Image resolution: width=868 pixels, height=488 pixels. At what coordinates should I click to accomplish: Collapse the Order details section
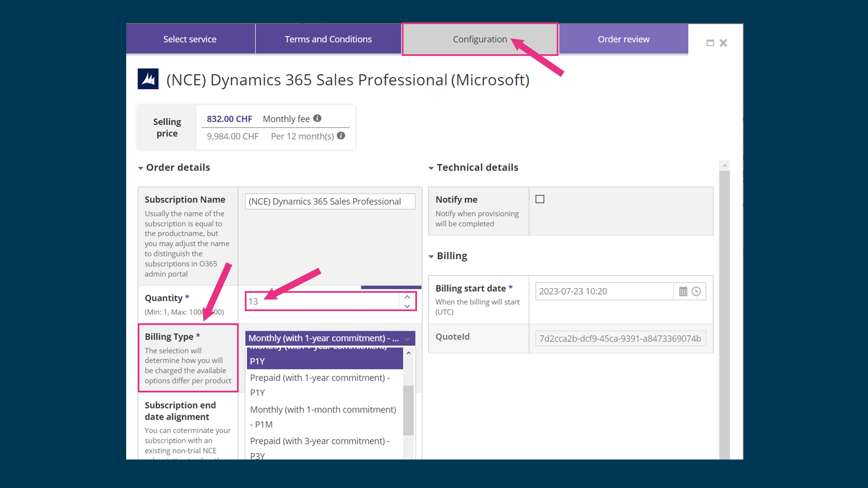(140, 168)
